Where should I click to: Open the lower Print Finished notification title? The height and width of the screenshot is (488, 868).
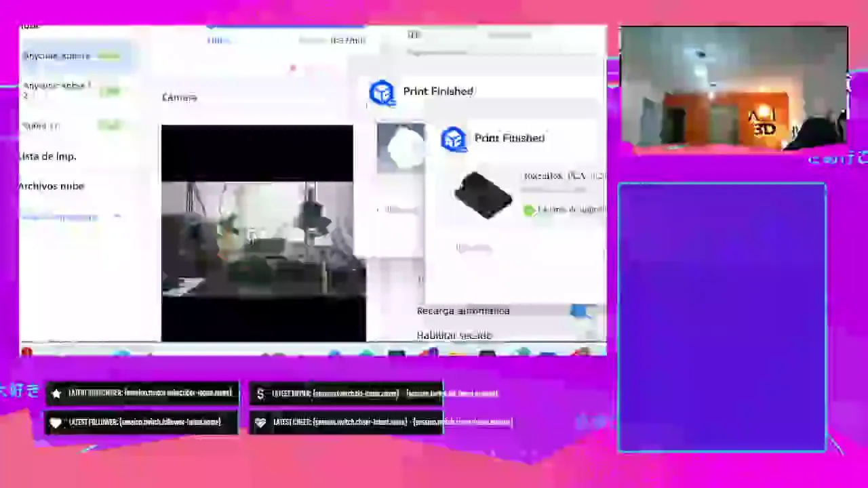(509, 138)
